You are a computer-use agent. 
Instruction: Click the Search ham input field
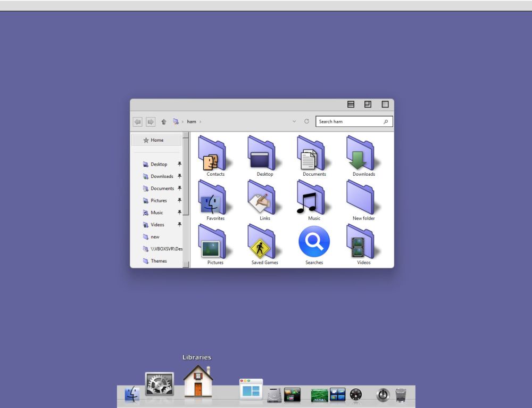pyautogui.click(x=348, y=121)
